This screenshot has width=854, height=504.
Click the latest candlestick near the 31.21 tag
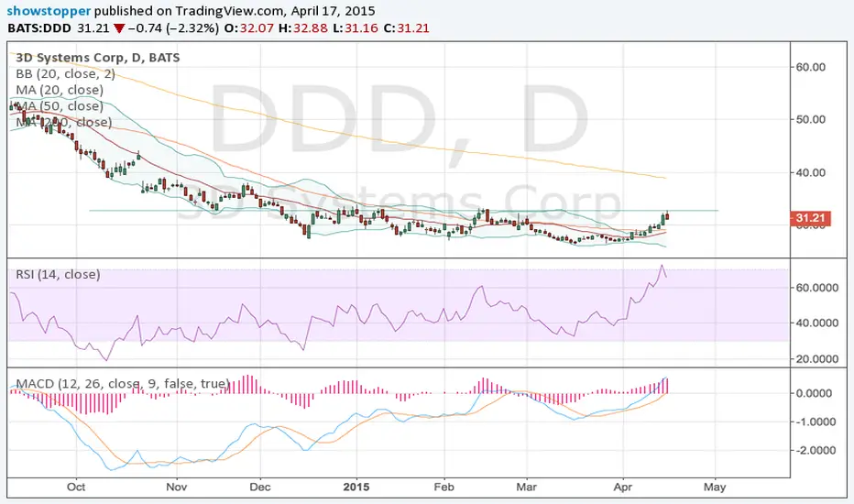[x=667, y=216]
